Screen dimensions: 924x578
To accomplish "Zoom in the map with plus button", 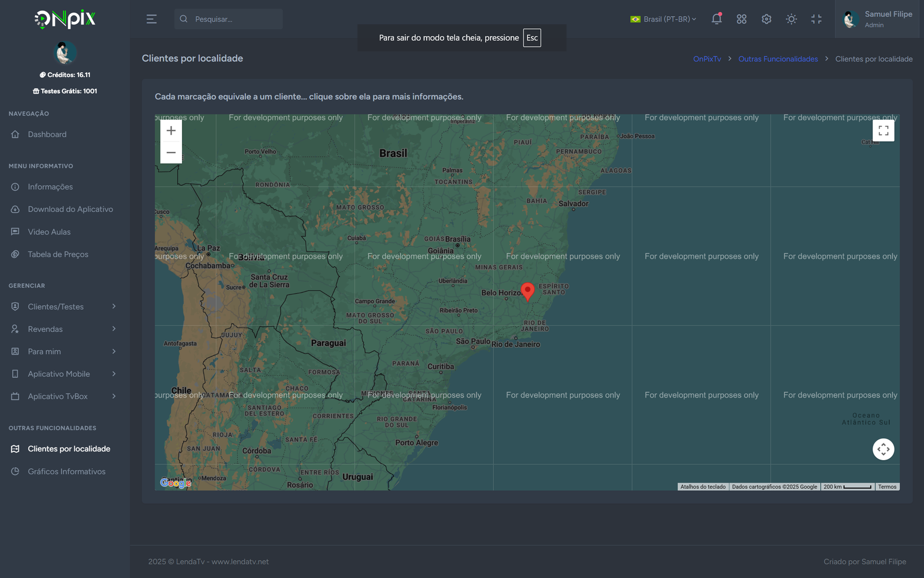I will 171,131.
